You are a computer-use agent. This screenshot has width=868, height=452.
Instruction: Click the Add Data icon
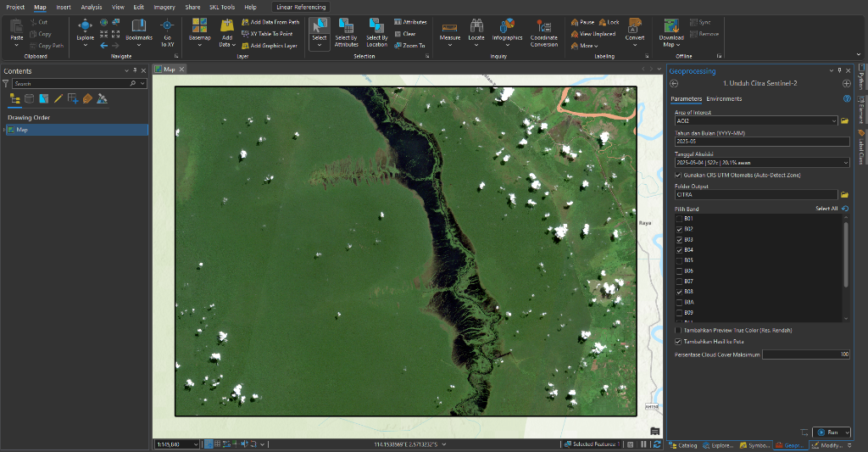coord(227,25)
